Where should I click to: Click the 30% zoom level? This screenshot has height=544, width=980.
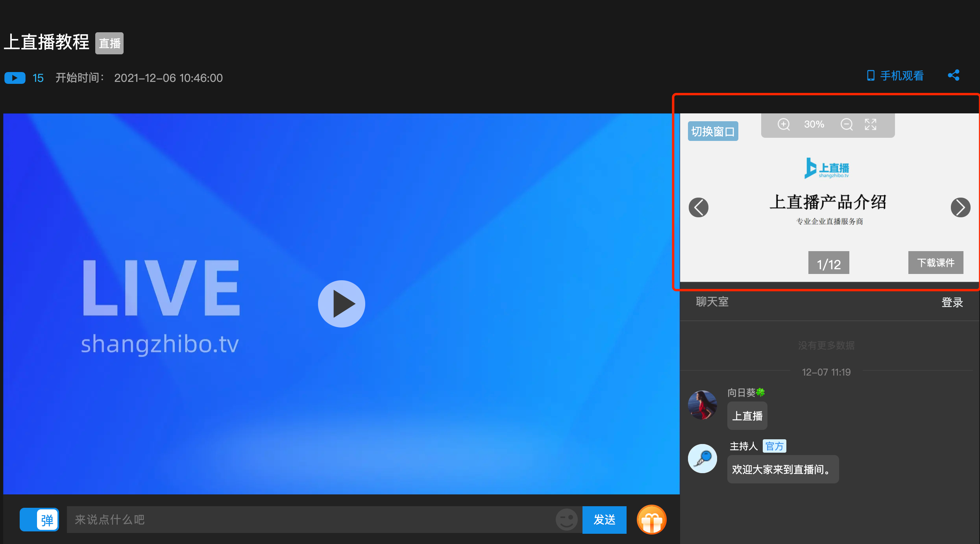pyautogui.click(x=814, y=124)
